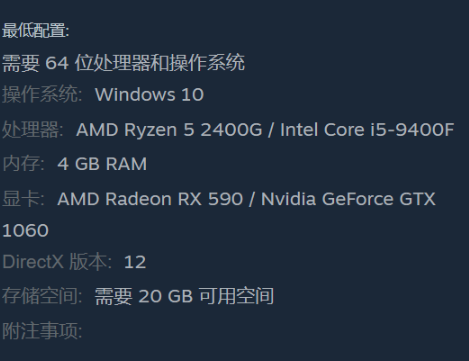Click the 20 GB storage figure

coord(165,296)
